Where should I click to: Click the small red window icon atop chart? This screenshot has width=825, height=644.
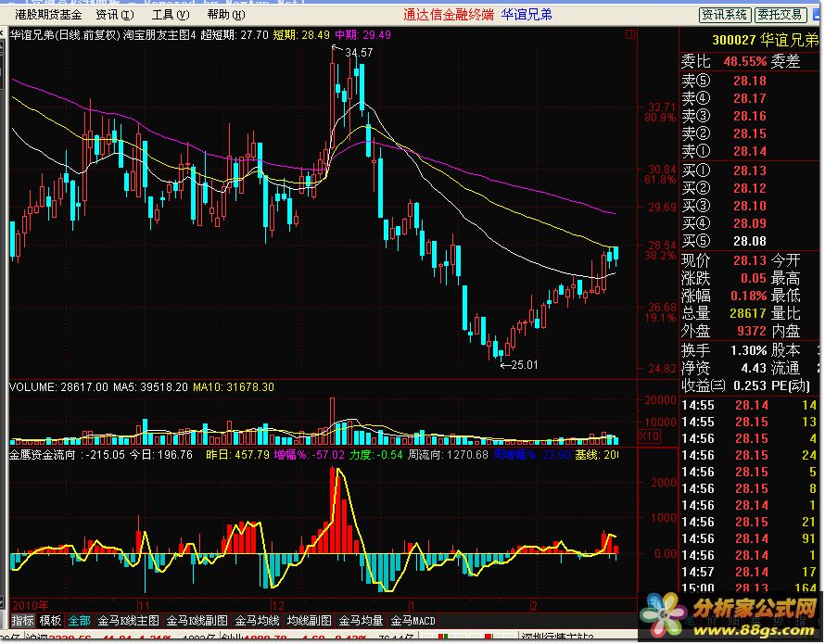pyautogui.click(x=629, y=34)
